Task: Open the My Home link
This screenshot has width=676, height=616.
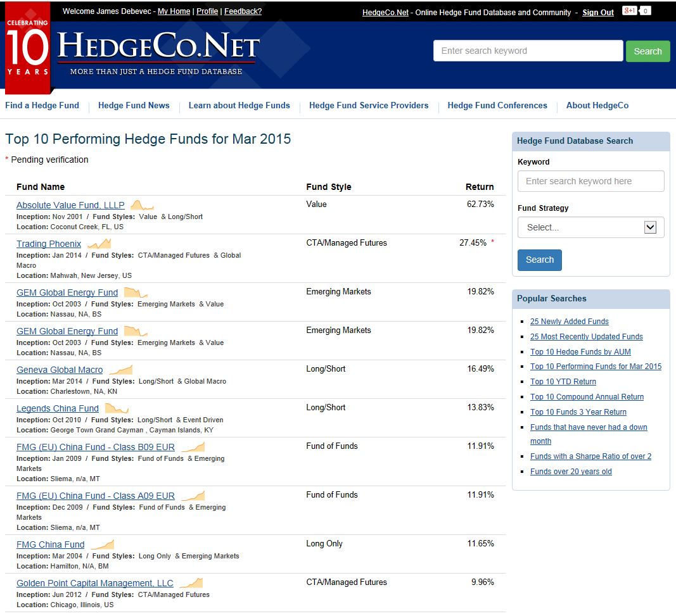Action: coord(174,11)
